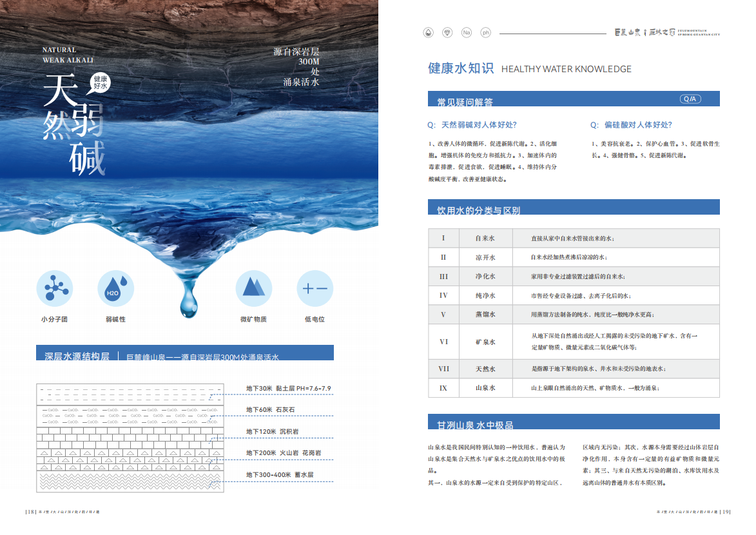Select the 蒸馏水 cell in the table
This screenshot has width=756, height=535.
(x=485, y=315)
